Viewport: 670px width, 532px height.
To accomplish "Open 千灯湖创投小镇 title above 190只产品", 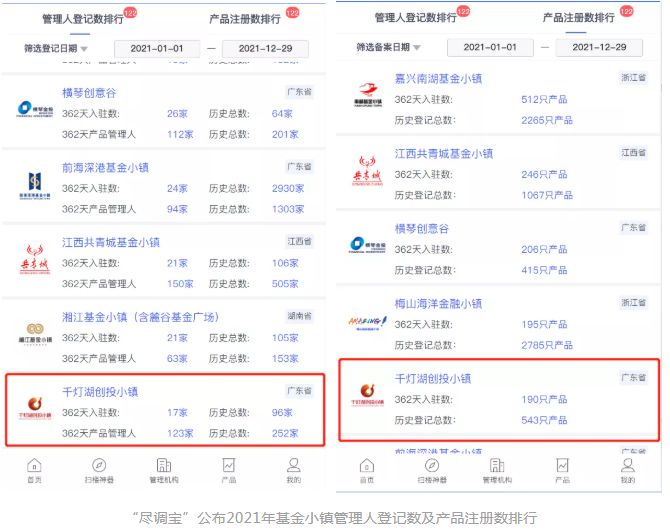I will tap(432, 379).
